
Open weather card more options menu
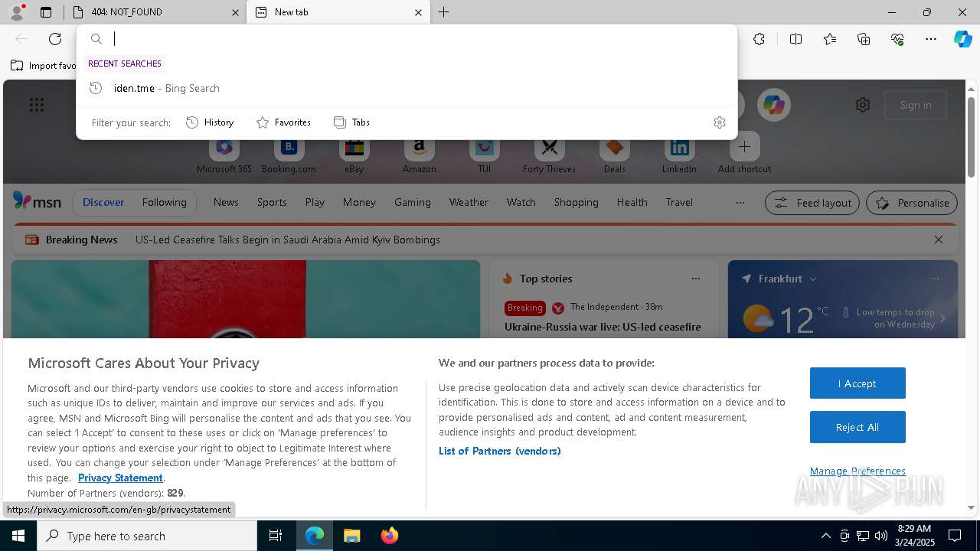pyautogui.click(x=935, y=279)
